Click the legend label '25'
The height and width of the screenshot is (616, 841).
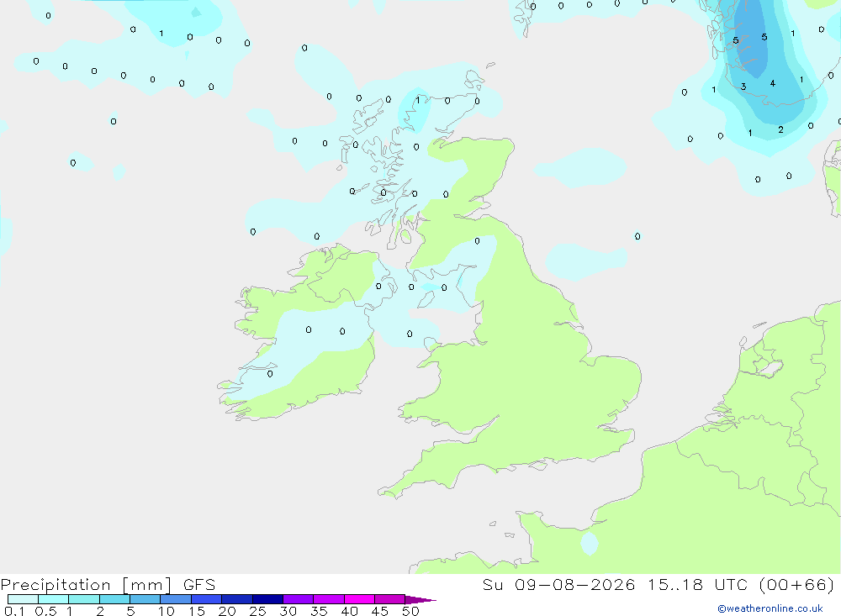pyautogui.click(x=257, y=611)
